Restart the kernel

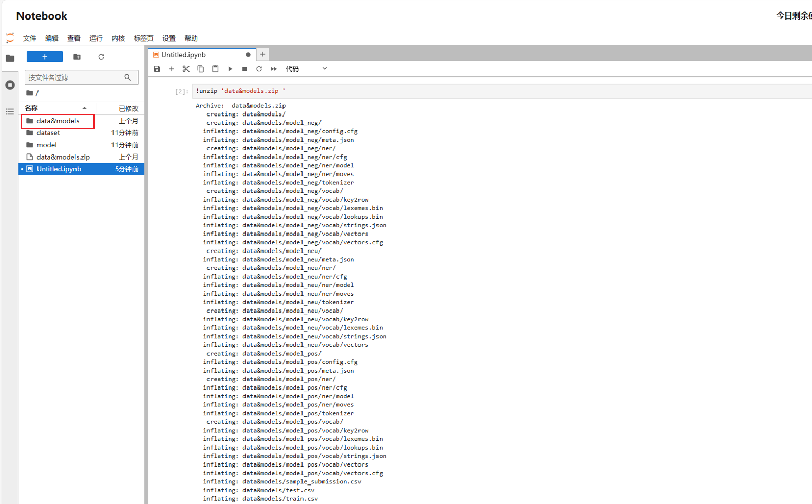click(x=259, y=69)
